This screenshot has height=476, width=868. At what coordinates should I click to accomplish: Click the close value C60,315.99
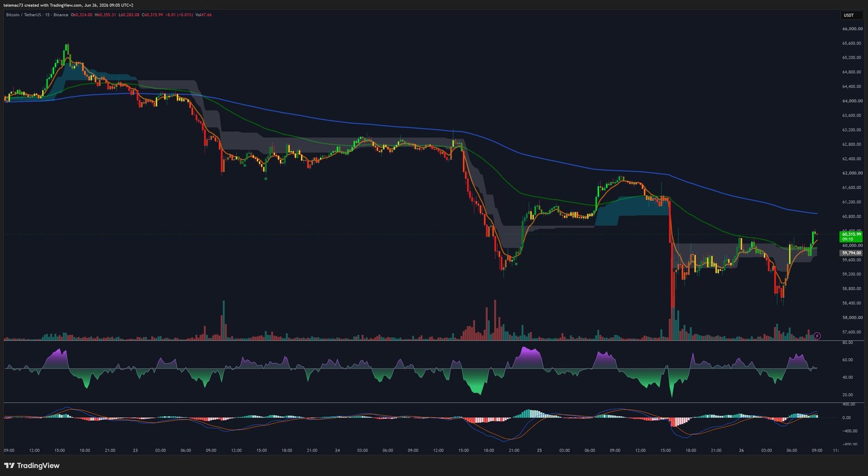click(152, 15)
